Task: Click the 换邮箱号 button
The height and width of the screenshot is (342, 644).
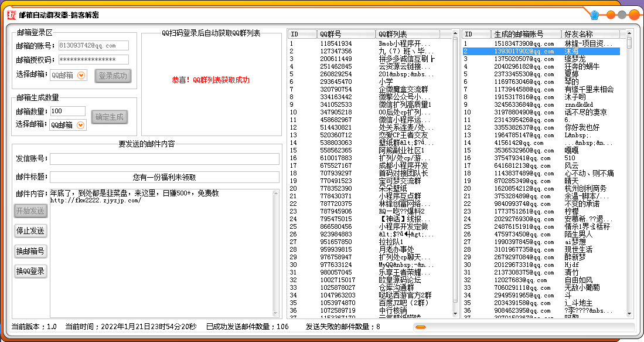Action: [x=30, y=250]
